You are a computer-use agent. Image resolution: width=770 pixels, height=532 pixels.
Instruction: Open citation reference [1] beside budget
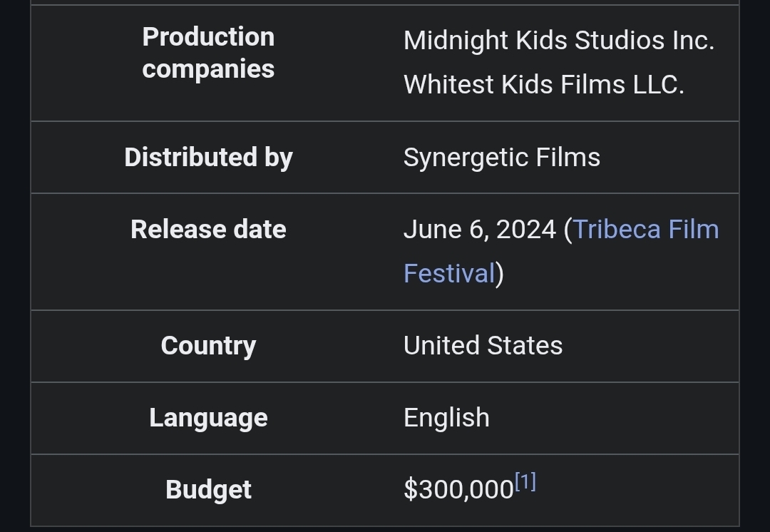525,483
